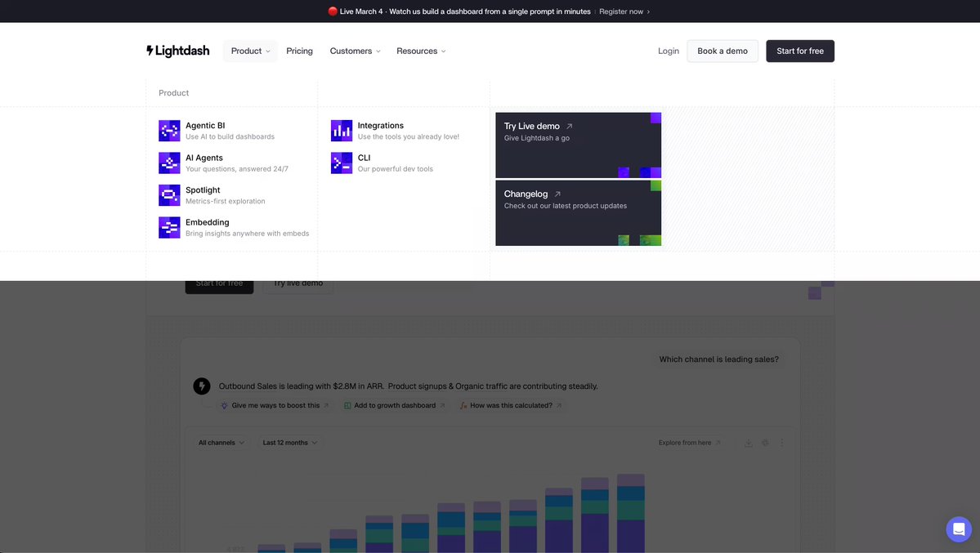Expand the Customers menu
980x553 pixels.
coord(355,51)
